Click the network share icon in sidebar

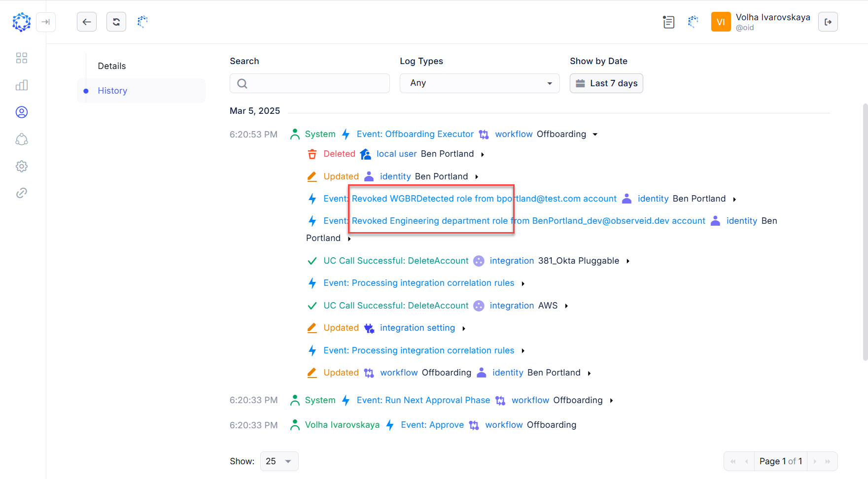21,139
